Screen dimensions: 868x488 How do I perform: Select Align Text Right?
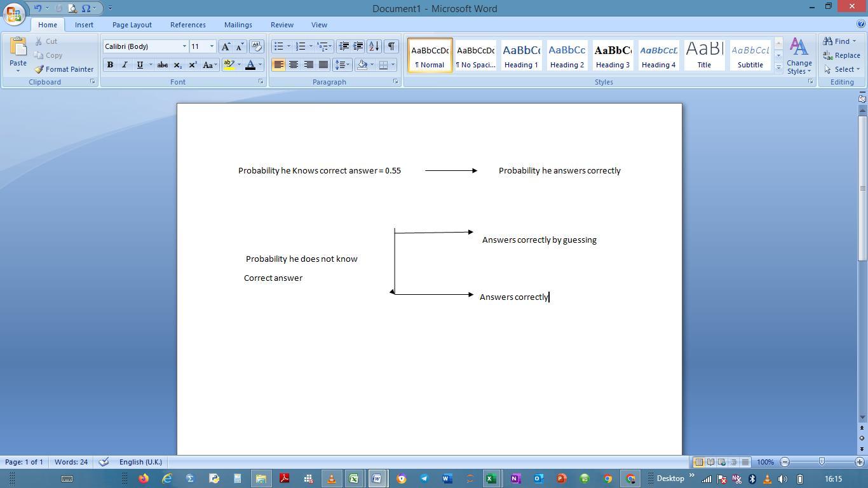point(308,65)
